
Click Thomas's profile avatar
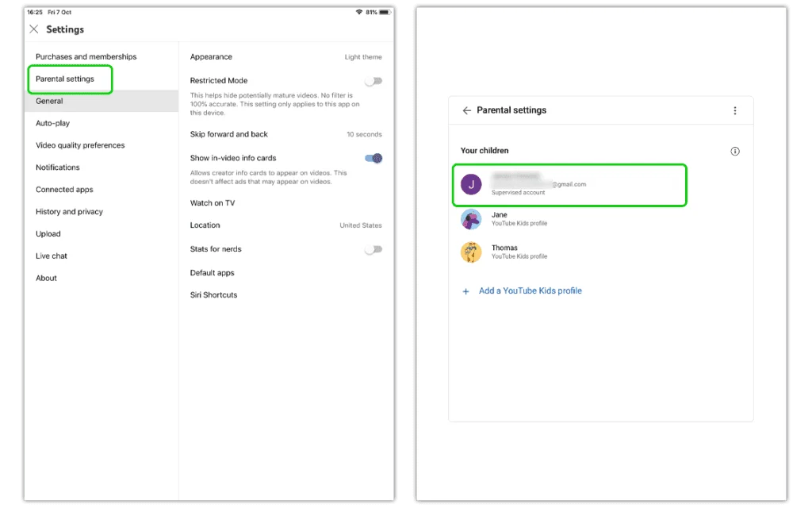pyautogui.click(x=471, y=252)
